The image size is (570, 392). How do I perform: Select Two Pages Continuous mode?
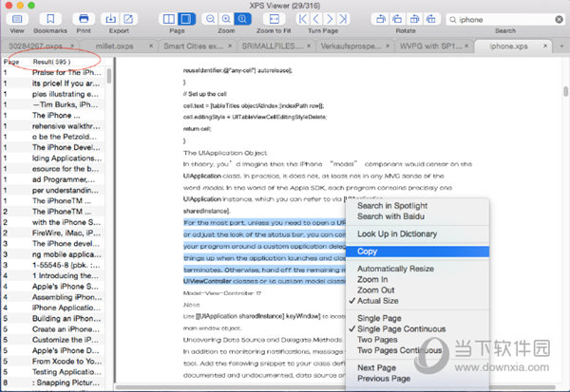417,350
